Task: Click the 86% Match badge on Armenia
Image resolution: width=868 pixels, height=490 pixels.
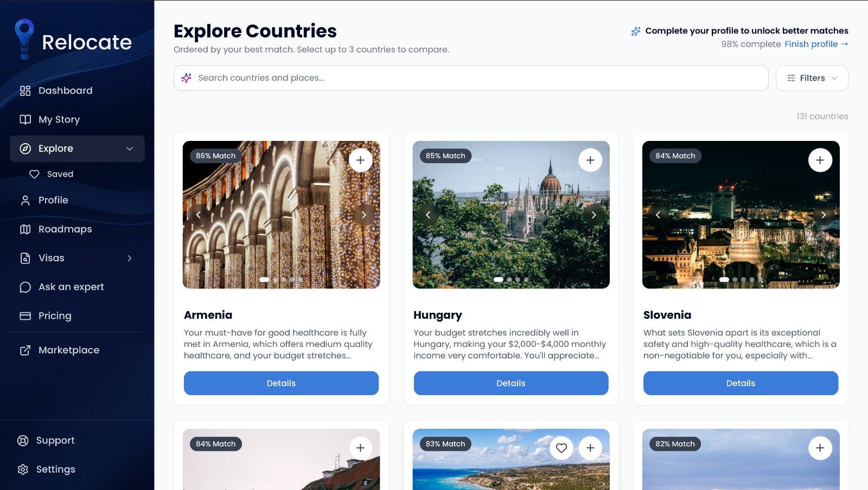Action: coord(216,156)
